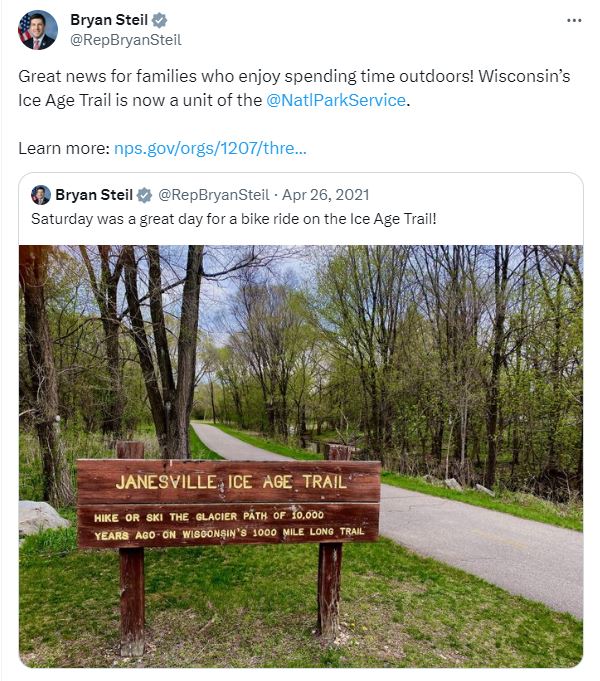Screen dimensions: 600x681
Task: Click the verified badge in the quoted tweet header
Action: [145, 194]
